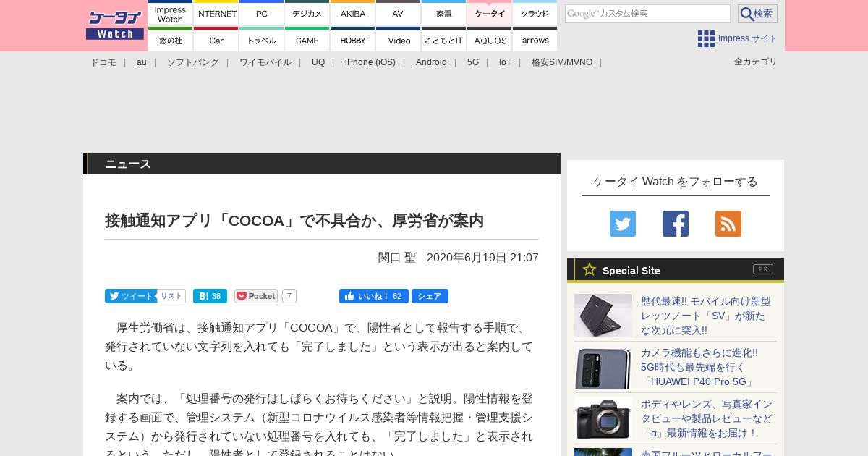Open the Impress Watch tab
Viewport: 868px width, 456px height.
coord(171,13)
